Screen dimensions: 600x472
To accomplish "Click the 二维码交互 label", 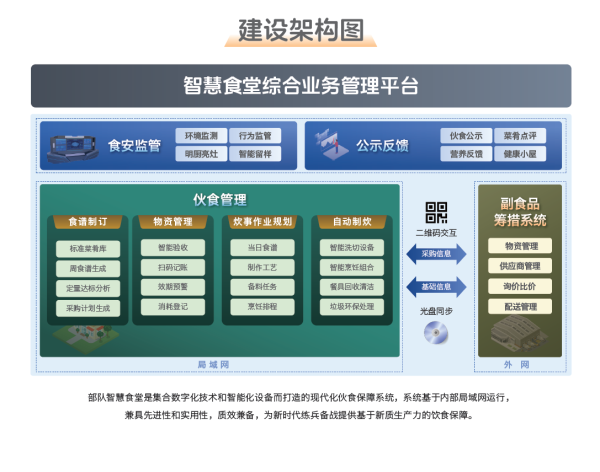I will coord(436,233).
